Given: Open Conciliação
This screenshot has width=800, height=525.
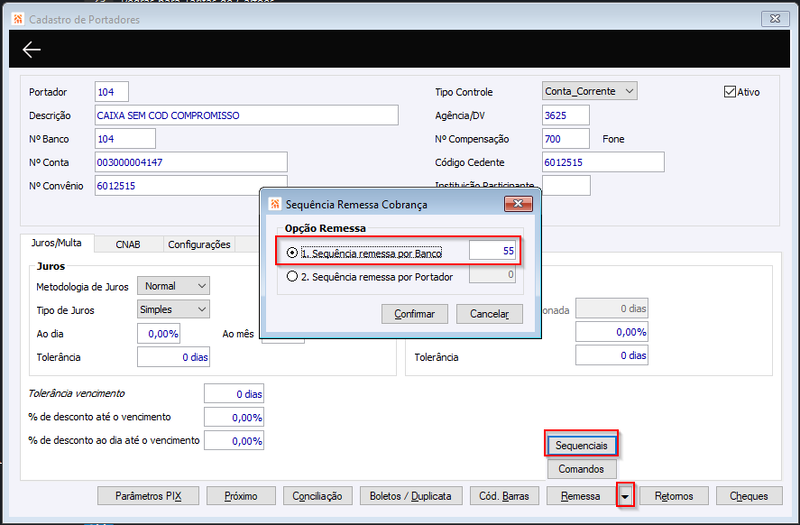Looking at the screenshot, I should tap(317, 496).
